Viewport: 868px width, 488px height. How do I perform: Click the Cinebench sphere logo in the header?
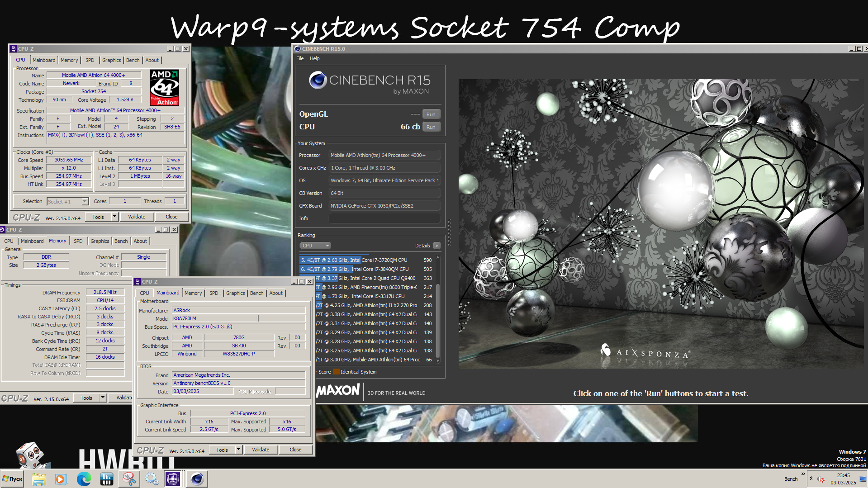point(318,80)
